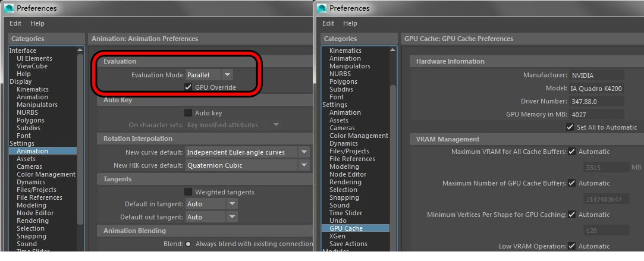Click Maya icon in right Preferences title bar

(x=322, y=8)
